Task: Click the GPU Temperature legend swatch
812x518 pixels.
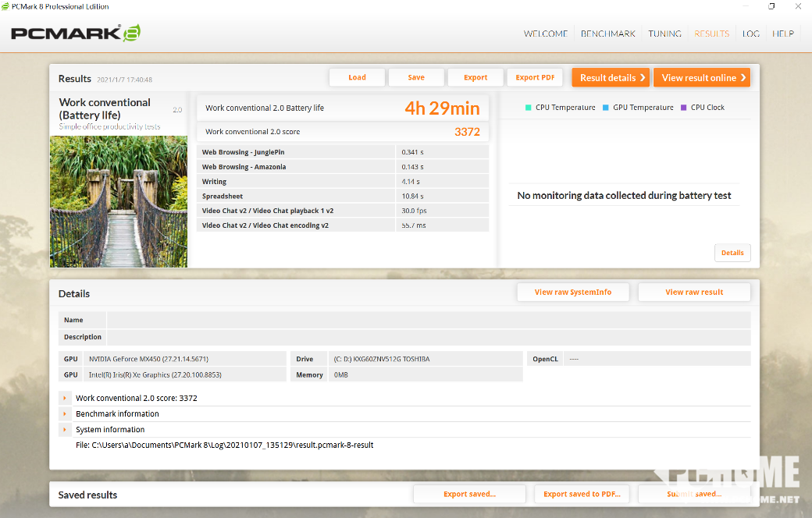Action: tap(606, 108)
